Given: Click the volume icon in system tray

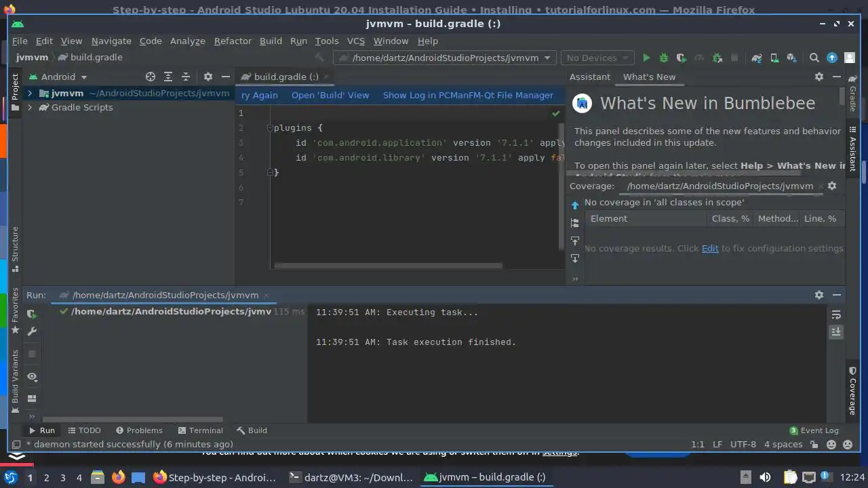Looking at the screenshot, I should 764,477.
